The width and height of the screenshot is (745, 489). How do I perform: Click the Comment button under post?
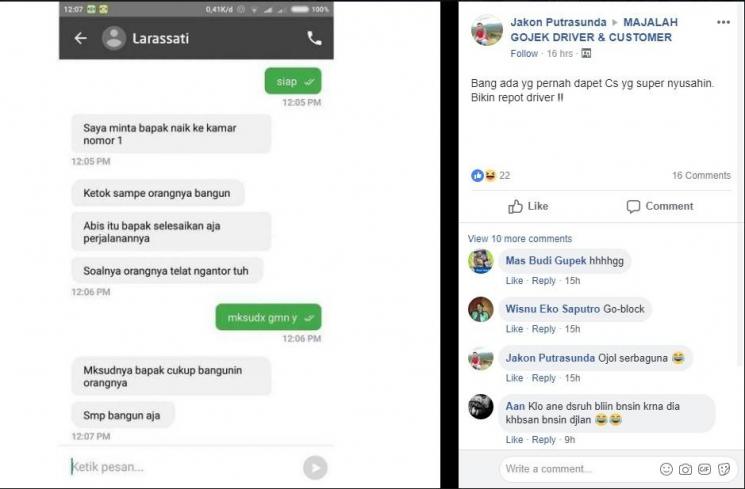pyautogui.click(x=659, y=206)
